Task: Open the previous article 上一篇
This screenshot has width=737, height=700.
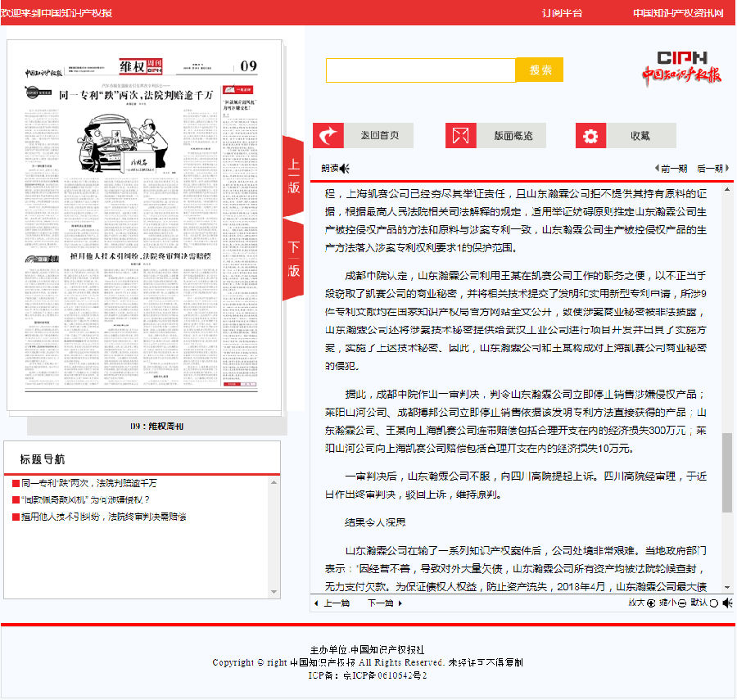Action: pos(336,603)
